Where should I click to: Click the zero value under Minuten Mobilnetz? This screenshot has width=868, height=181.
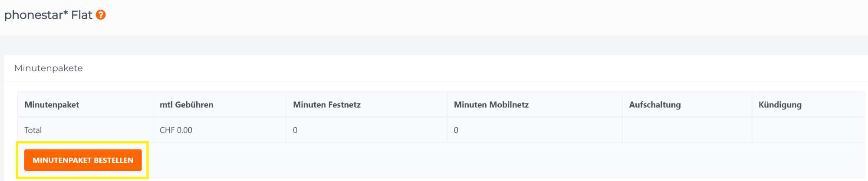point(456,130)
